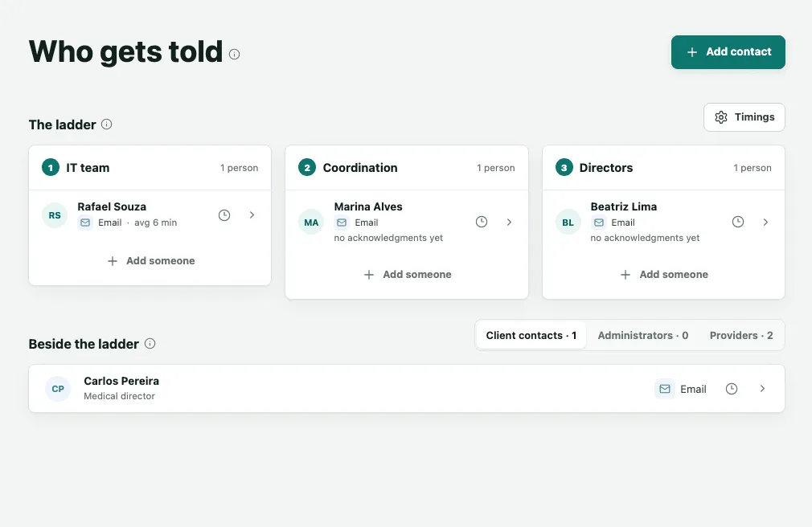
Task: Click the BL avatar for Beatriz Lima
Action: (568, 222)
